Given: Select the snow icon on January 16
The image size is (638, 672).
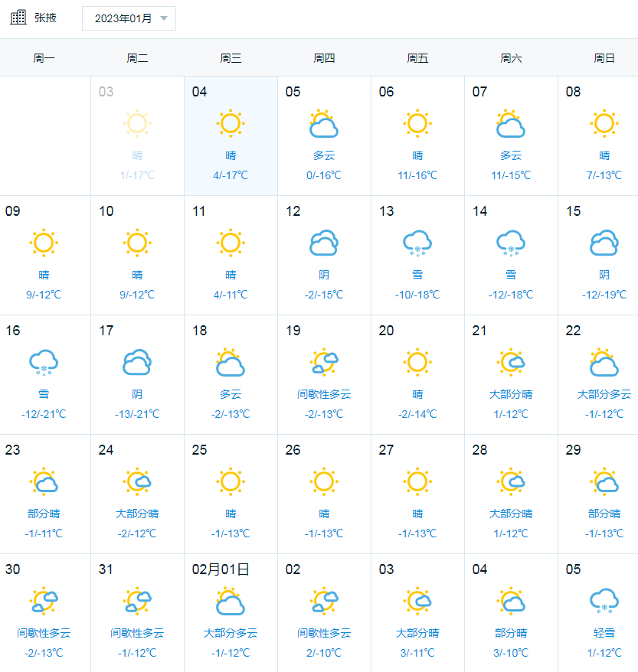Looking at the screenshot, I should [x=44, y=360].
